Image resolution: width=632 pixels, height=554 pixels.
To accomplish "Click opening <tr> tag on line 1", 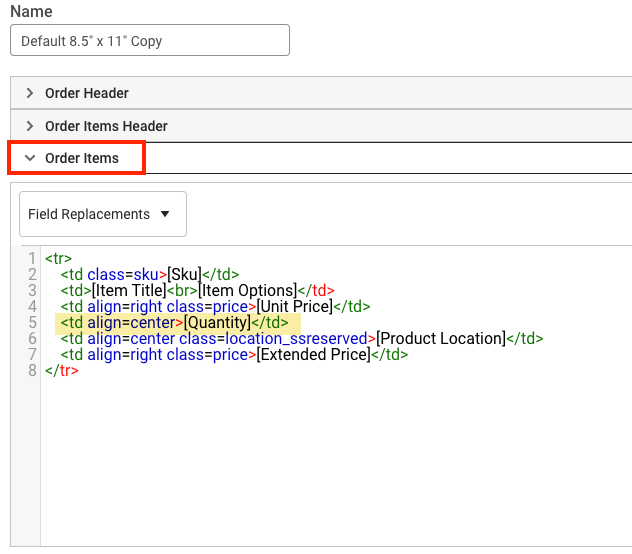I will click(x=58, y=258).
